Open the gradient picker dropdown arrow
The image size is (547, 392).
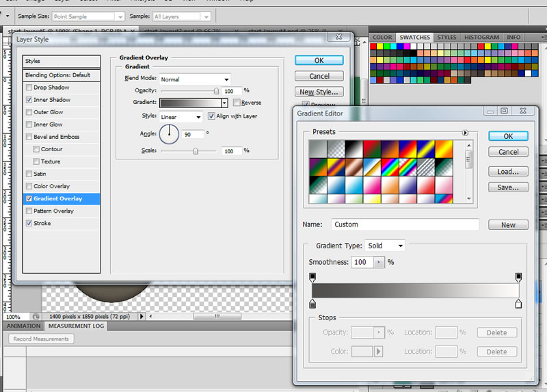click(224, 103)
